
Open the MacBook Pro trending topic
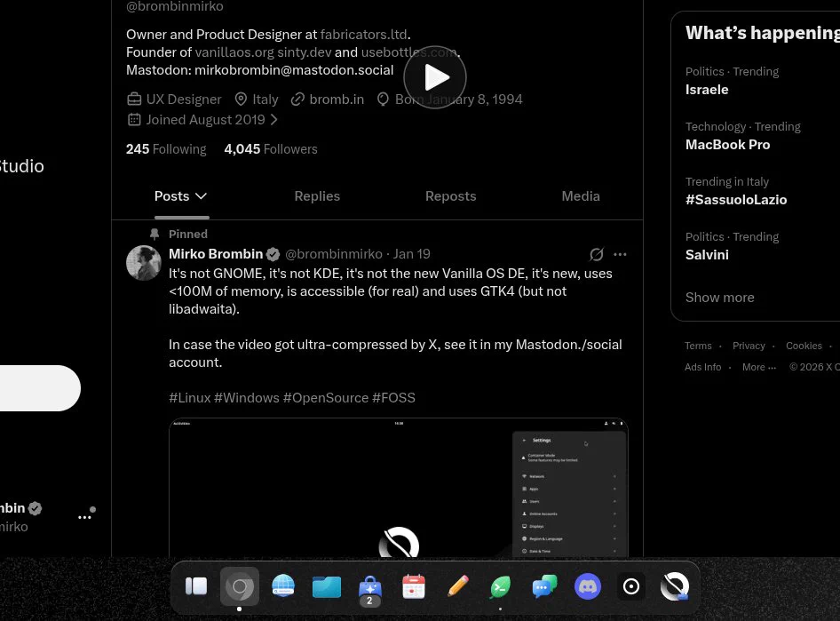tap(727, 145)
